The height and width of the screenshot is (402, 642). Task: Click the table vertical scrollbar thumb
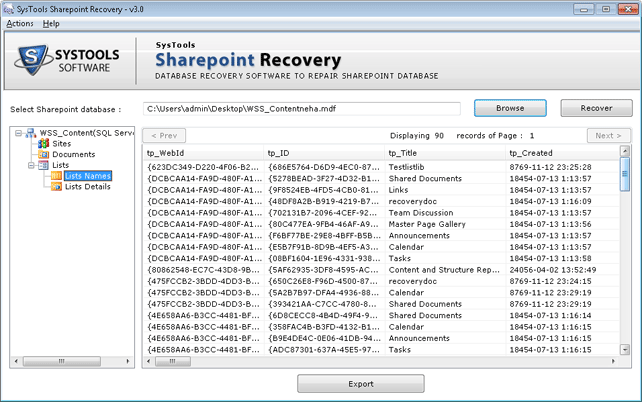pos(625,174)
